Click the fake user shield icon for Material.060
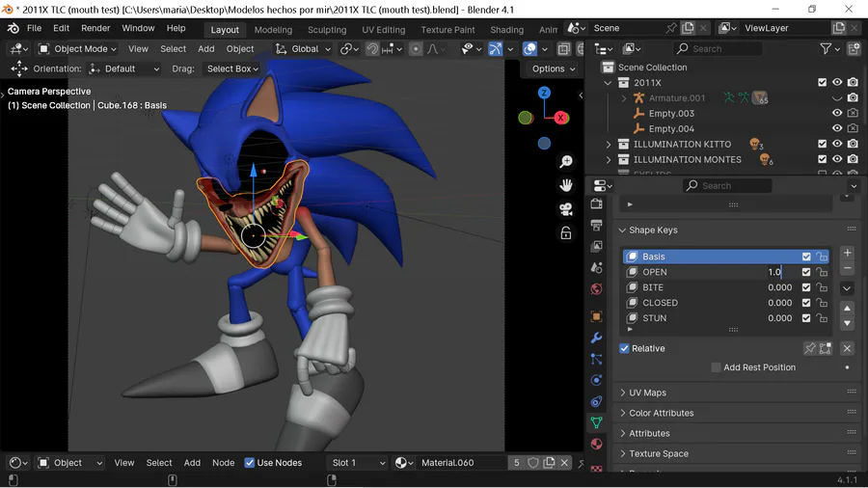 533,463
